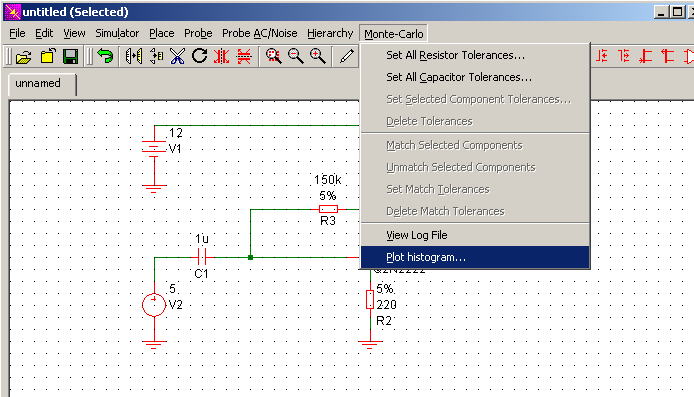Expand the Simulator menu

(117, 34)
